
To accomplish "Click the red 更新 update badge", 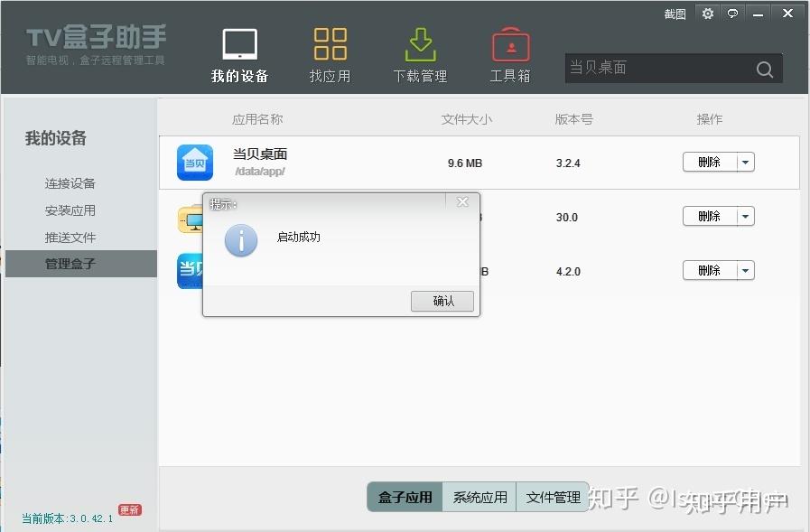I will point(130,509).
